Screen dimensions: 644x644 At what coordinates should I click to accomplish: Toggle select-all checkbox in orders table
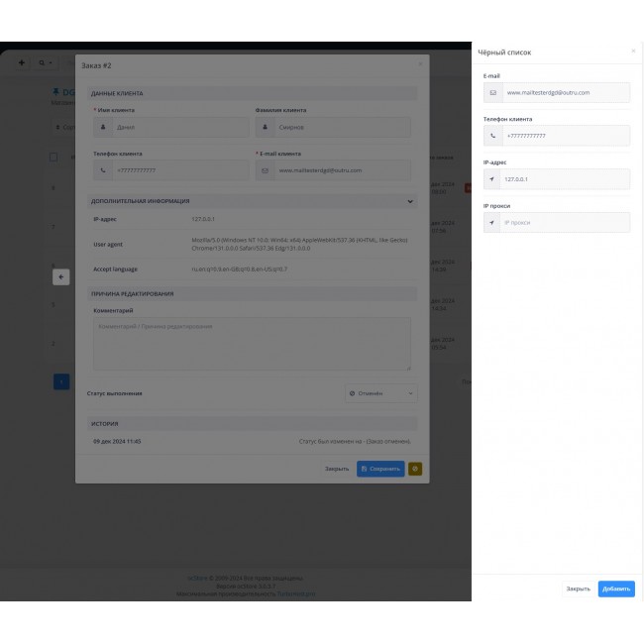54,157
